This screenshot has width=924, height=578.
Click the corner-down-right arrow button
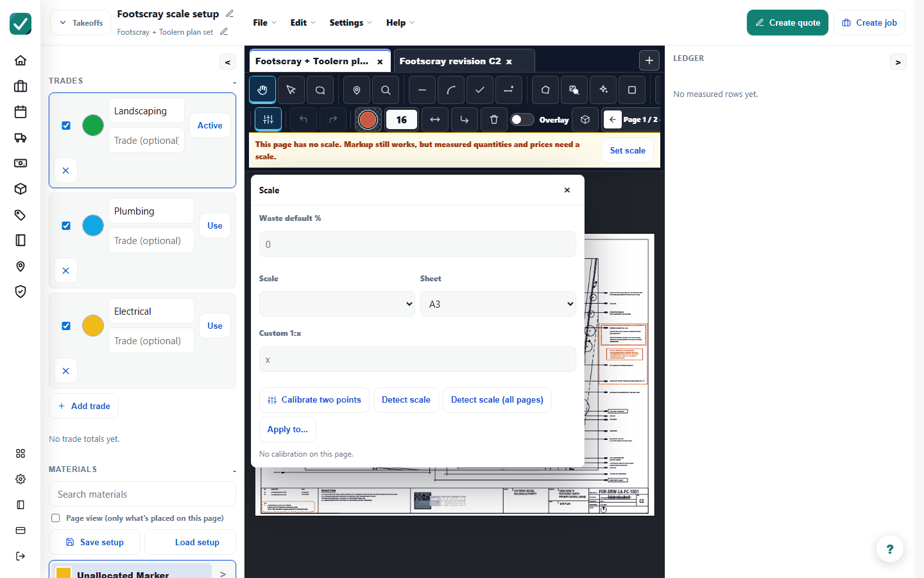[x=465, y=119]
